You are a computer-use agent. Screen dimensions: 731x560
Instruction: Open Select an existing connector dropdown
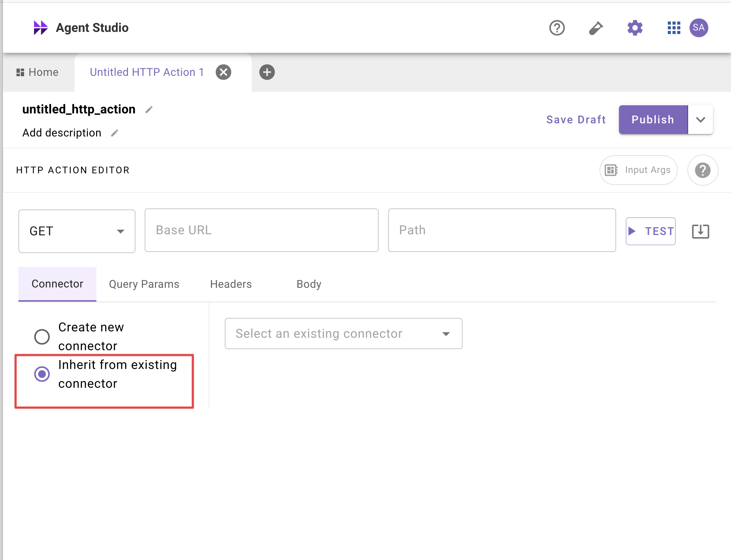[x=344, y=334]
